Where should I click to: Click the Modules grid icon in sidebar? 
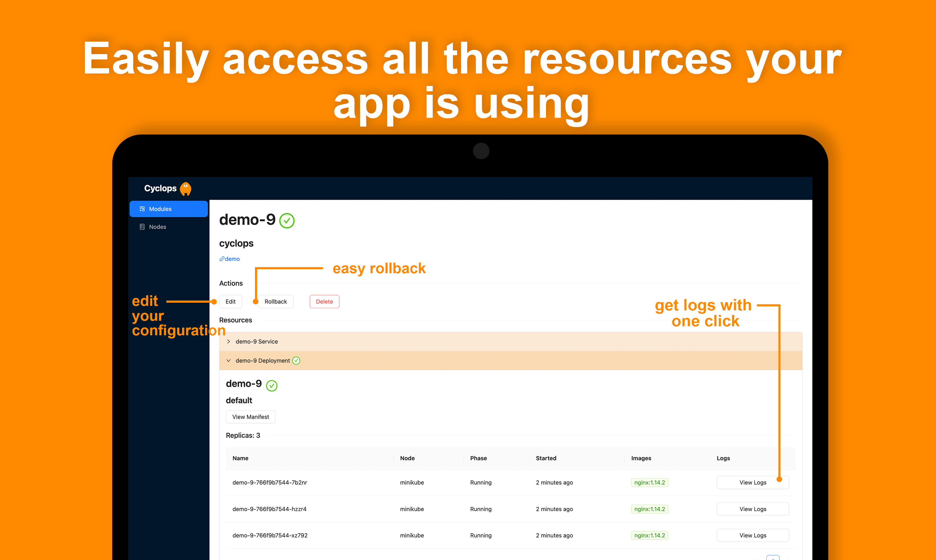[x=142, y=209]
